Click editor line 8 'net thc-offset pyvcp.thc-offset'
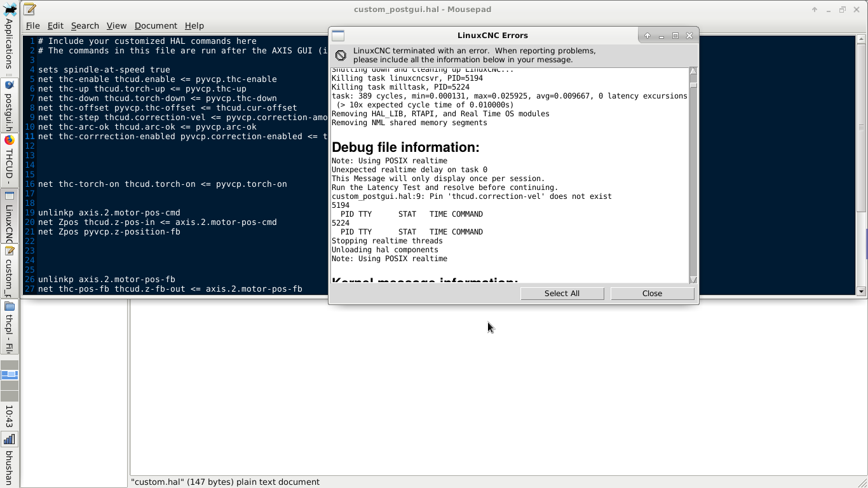The width and height of the screenshot is (868, 488). 168,108
